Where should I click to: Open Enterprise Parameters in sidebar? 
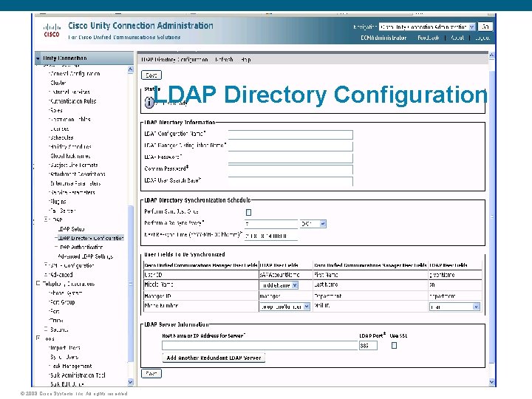click(x=75, y=183)
